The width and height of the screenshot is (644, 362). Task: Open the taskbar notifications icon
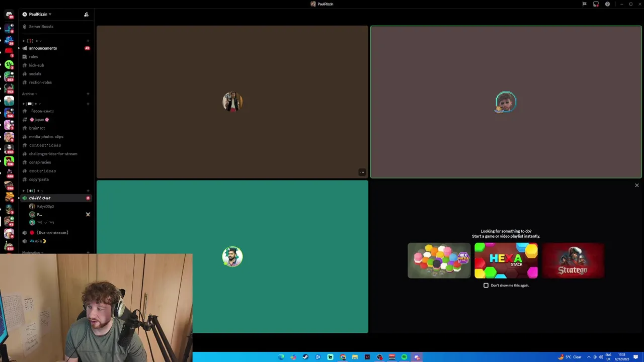click(x=635, y=357)
